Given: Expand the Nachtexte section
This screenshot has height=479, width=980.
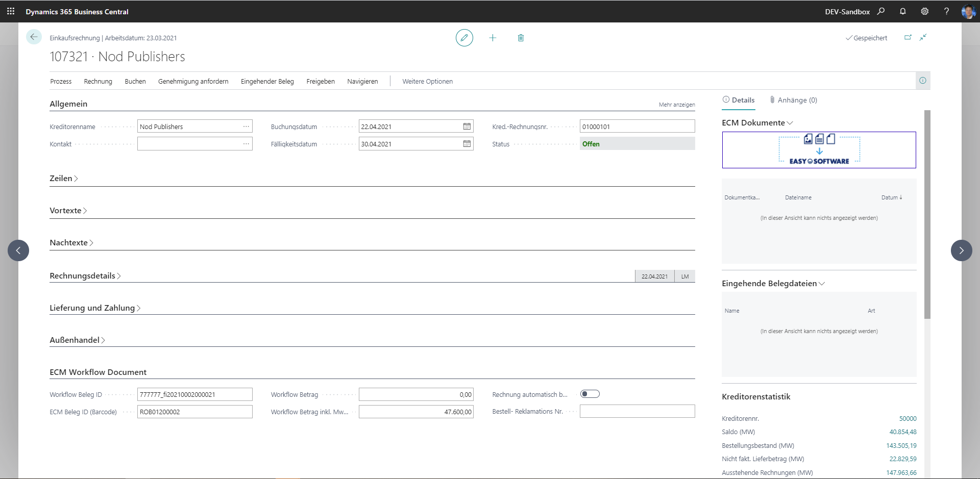Looking at the screenshot, I should point(71,243).
